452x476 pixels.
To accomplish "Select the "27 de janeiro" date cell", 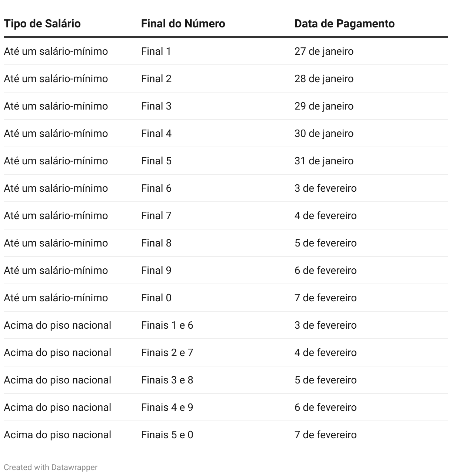I will click(x=324, y=51).
